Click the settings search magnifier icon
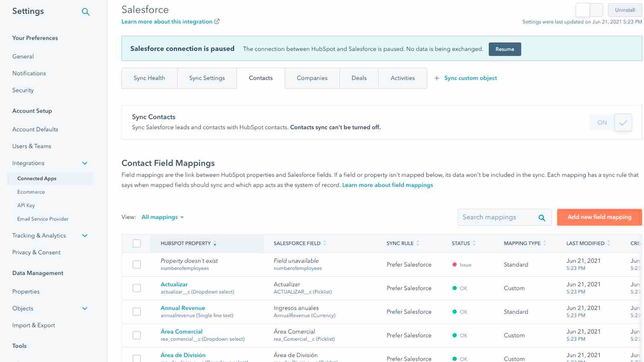The image size is (644, 362). click(85, 12)
